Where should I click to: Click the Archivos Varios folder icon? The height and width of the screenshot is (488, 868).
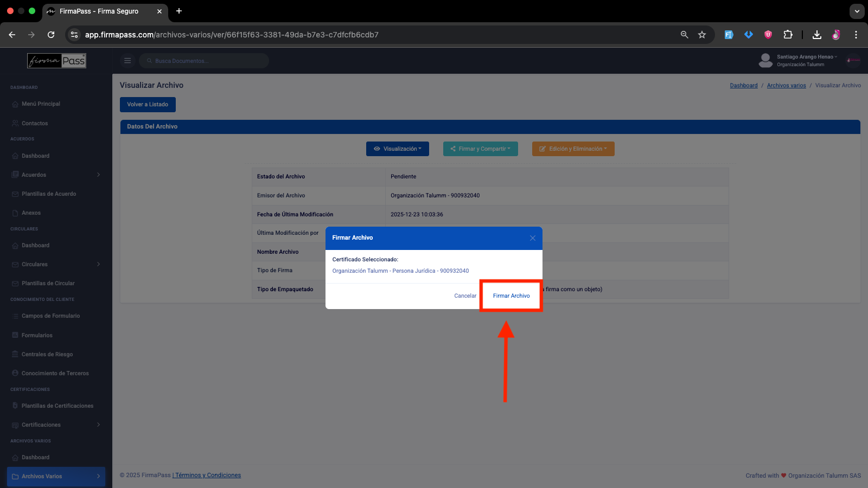click(x=15, y=477)
